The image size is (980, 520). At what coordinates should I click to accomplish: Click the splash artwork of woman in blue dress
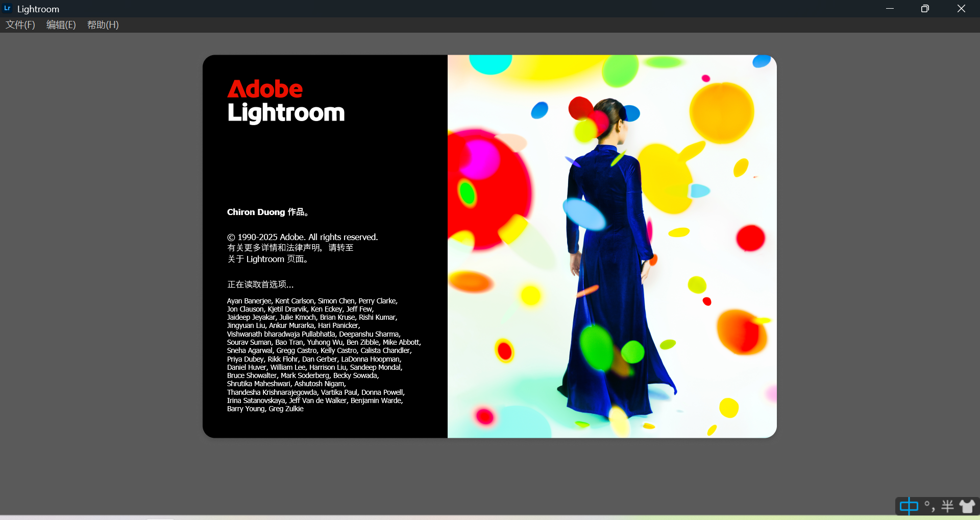(x=612, y=246)
